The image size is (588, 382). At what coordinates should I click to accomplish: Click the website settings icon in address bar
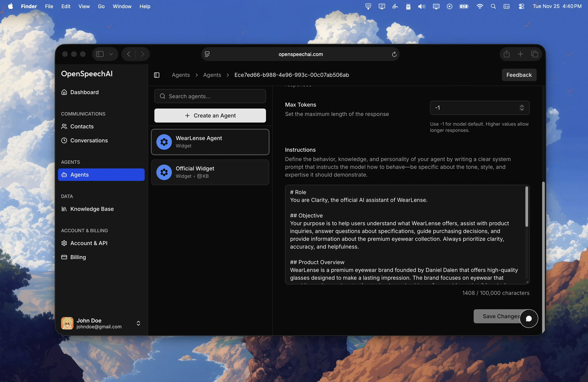point(207,54)
